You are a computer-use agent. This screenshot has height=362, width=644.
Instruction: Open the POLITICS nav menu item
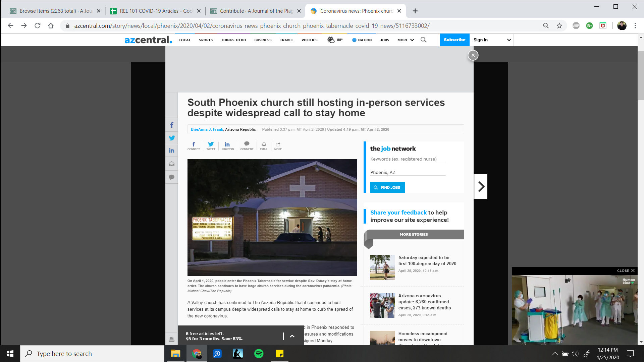[309, 40]
